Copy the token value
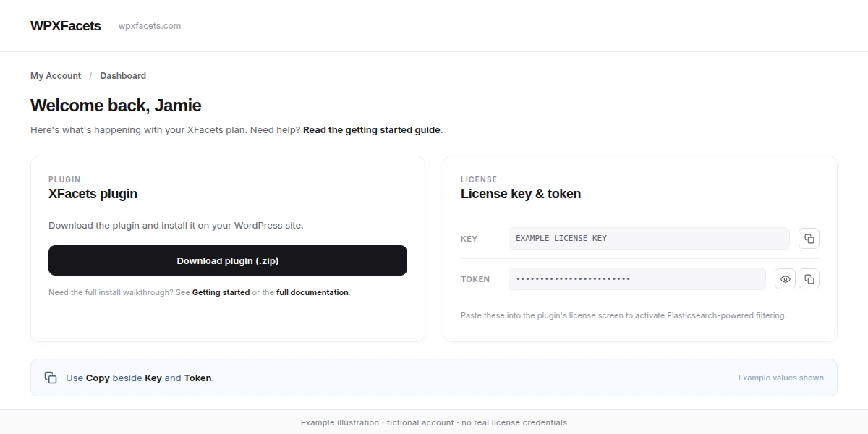Screen dimensions: 868x434 point(809,279)
